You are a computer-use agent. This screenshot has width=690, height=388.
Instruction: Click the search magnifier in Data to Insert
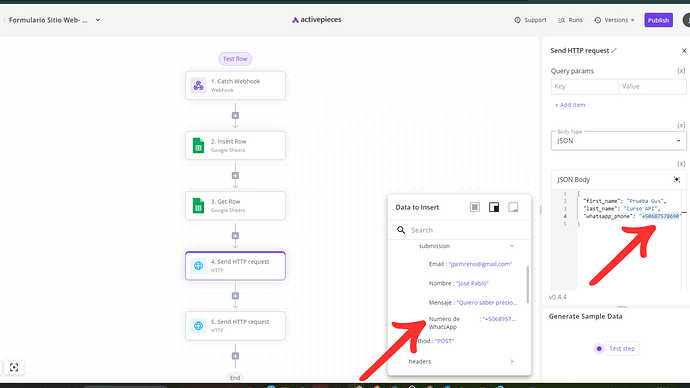[x=401, y=230]
